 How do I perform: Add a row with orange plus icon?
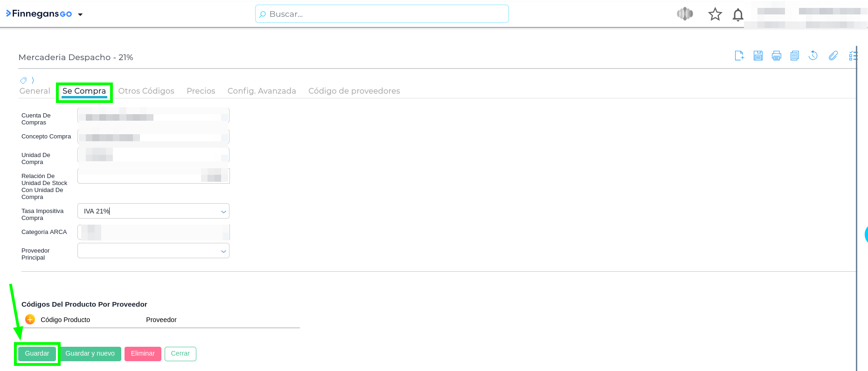point(30,319)
